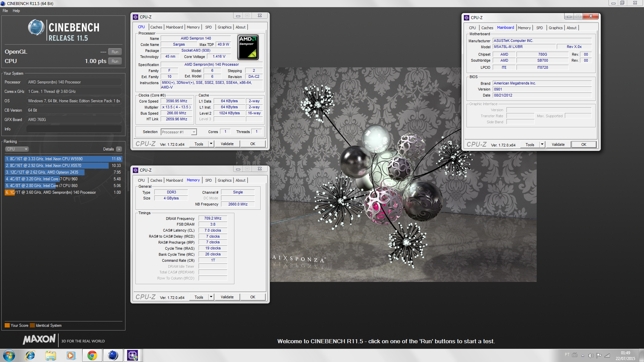This screenshot has width=644, height=362.
Task: Select ranking entry Intel Xeon CPU W5590
Action: pos(63,159)
